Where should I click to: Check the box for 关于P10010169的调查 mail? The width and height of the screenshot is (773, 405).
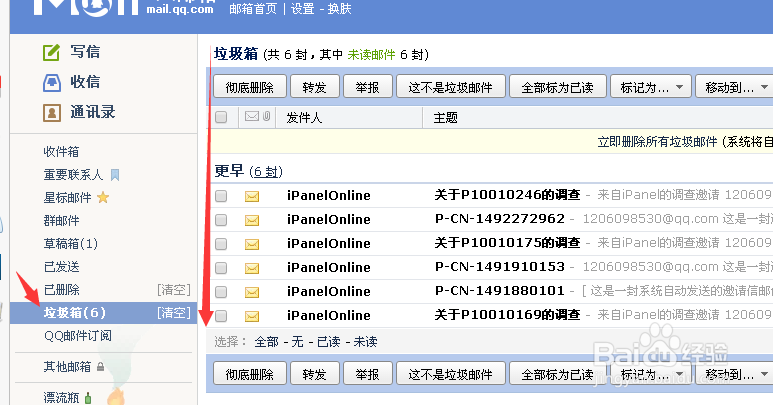coord(221,316)
